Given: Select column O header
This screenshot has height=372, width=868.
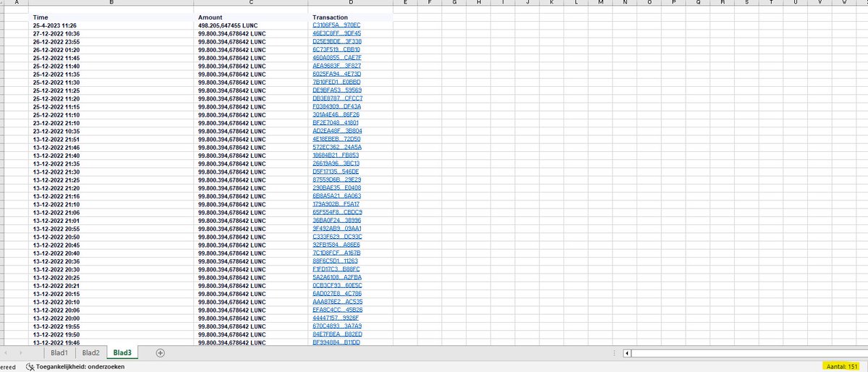Looking at the screenshot, I should tap(650, 4).
